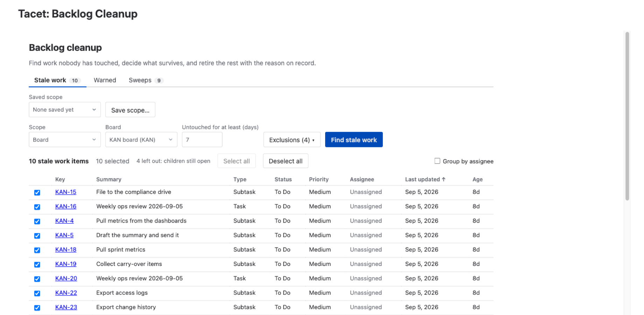Click '4 left out: children still open' text

point(173,161)
